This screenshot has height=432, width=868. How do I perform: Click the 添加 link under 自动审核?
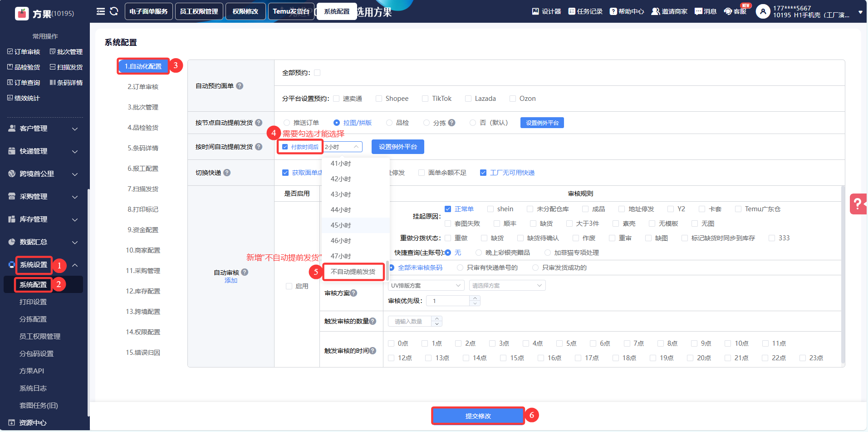pos(231,281)
